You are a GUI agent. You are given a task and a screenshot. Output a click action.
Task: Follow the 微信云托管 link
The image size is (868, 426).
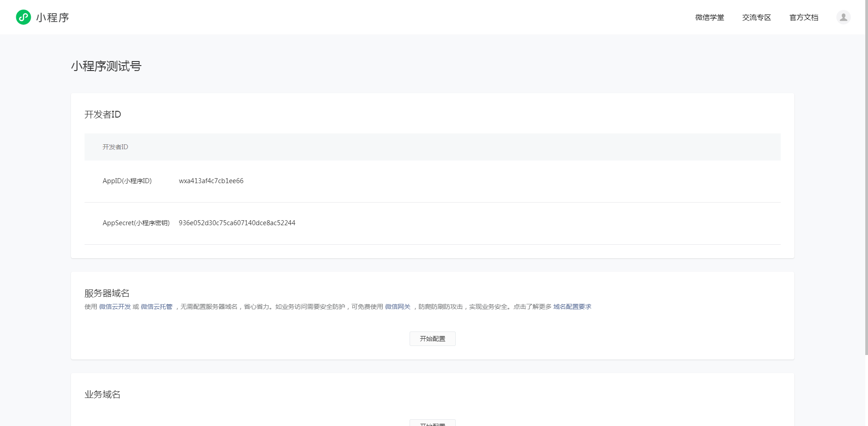(x=156, y=307)
